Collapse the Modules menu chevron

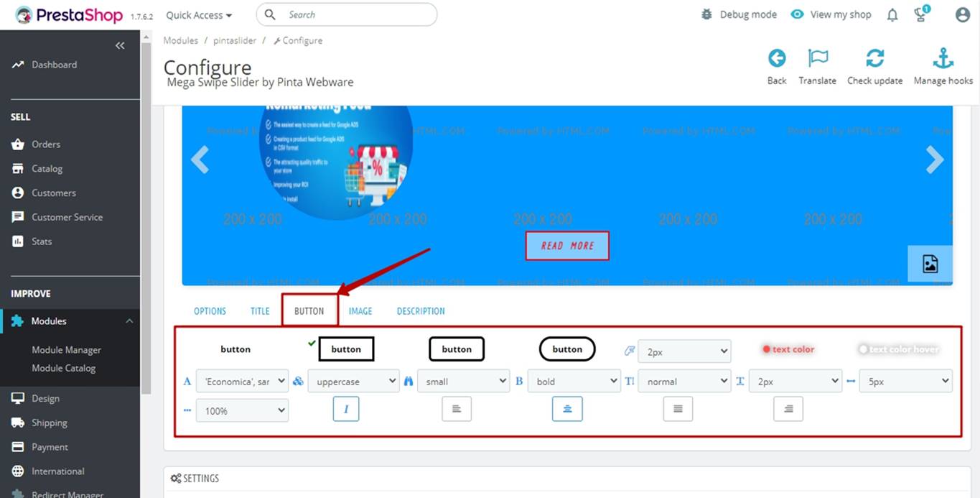point(129,321)
